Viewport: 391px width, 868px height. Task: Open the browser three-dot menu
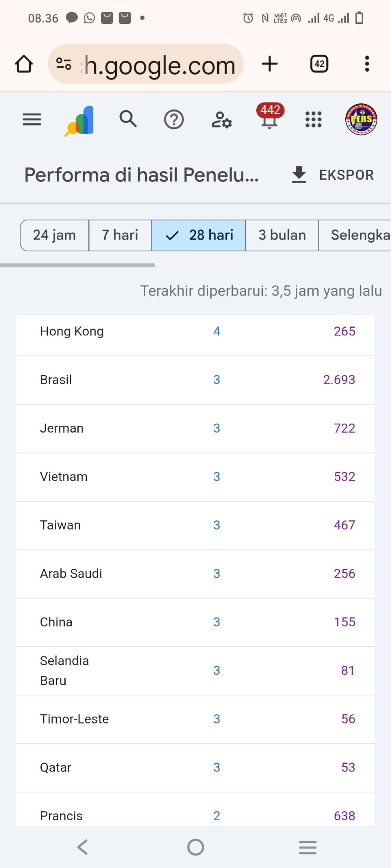click(367, 64)
